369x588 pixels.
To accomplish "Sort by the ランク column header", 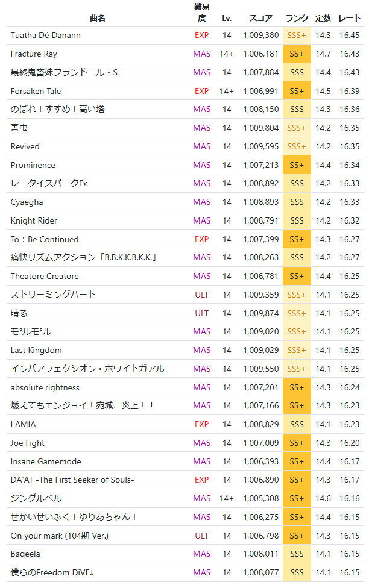I will pos(297,18).
